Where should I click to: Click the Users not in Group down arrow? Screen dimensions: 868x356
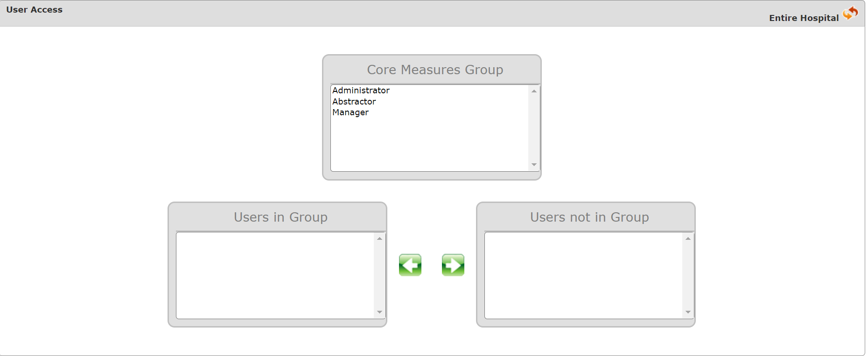pyautogui.click(x=688, y=312)
